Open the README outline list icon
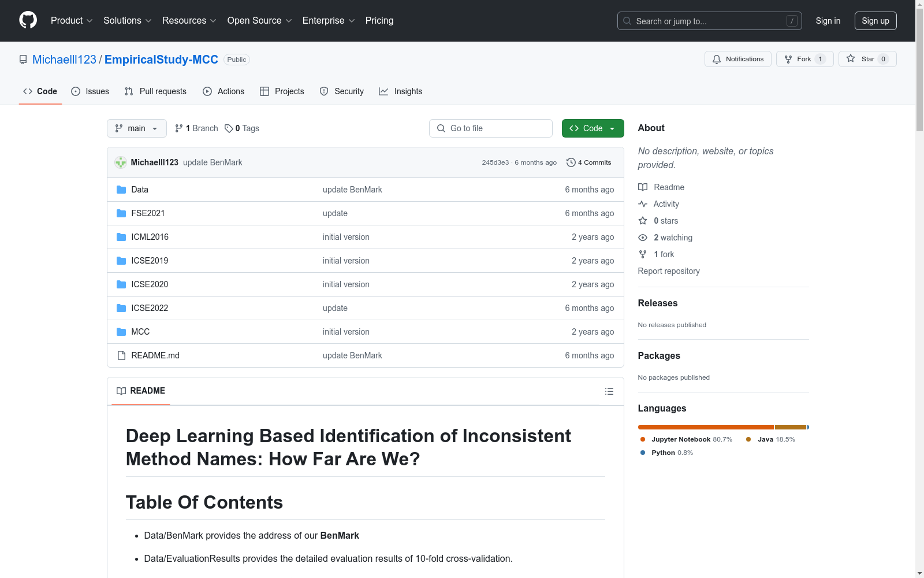Viewport: 924px width, 578px height. [609, 391]
